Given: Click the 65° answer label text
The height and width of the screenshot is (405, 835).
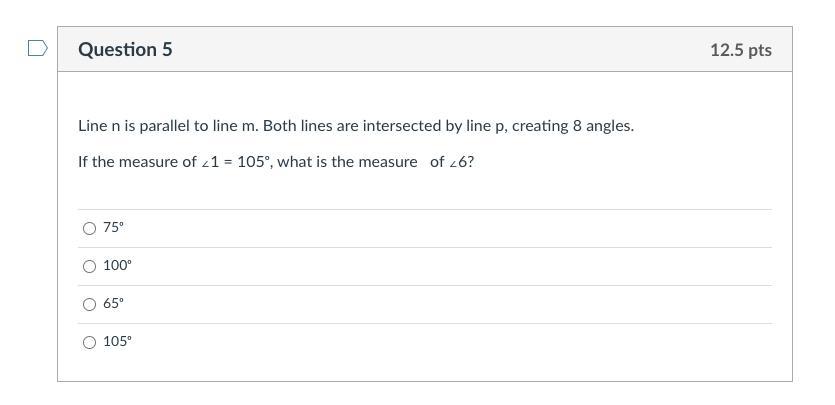Looking at the screenshot, I should click(x=114, y=304).
